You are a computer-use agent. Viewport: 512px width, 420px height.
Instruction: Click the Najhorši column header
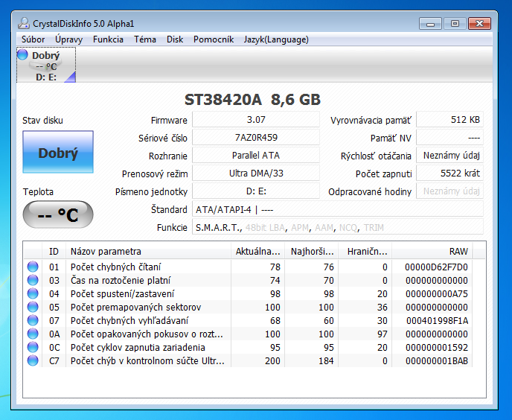coord(312,251)
